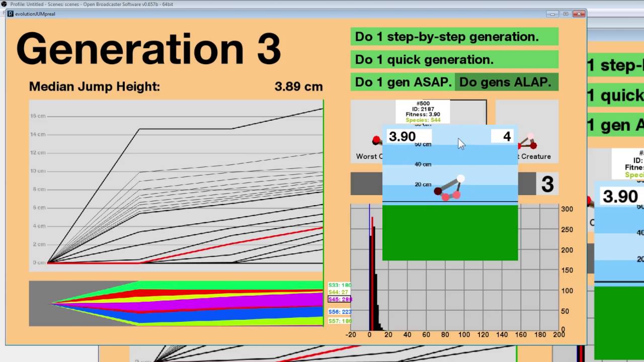Click the red median line on the graph
The height and width of the screenshot is (362, 644).
(x=231, y=245)
